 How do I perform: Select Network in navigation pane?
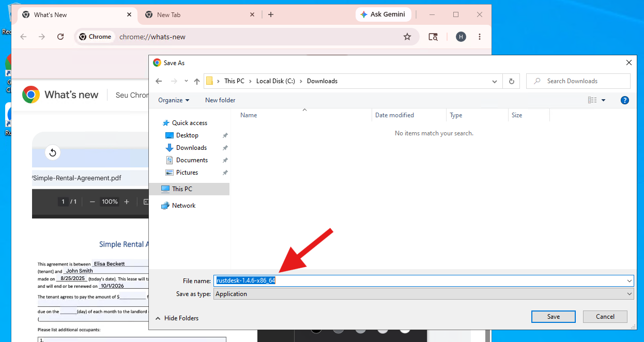point(183,206)
